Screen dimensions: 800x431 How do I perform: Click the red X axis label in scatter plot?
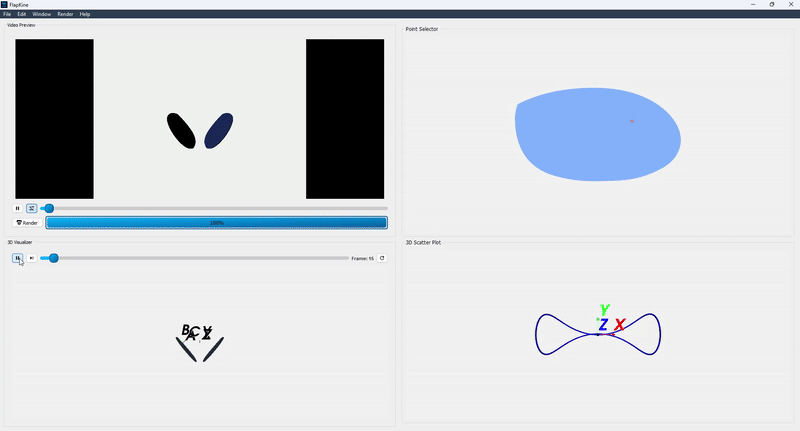point(620,325)
